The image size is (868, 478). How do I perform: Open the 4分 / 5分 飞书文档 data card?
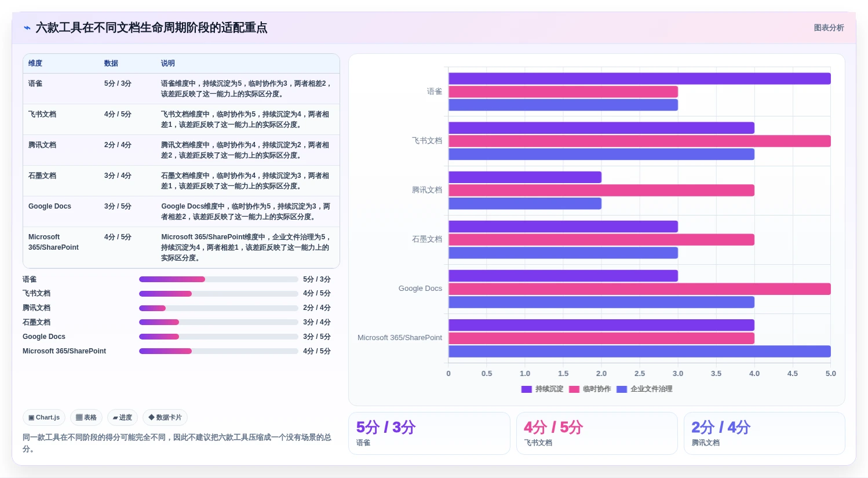(x=597, y=433)
